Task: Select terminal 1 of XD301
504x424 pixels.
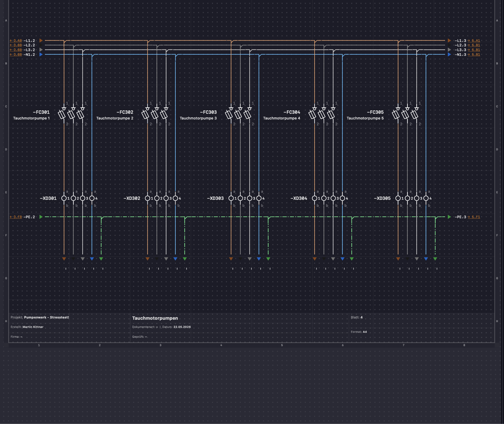Action: [x=64, y=198]
